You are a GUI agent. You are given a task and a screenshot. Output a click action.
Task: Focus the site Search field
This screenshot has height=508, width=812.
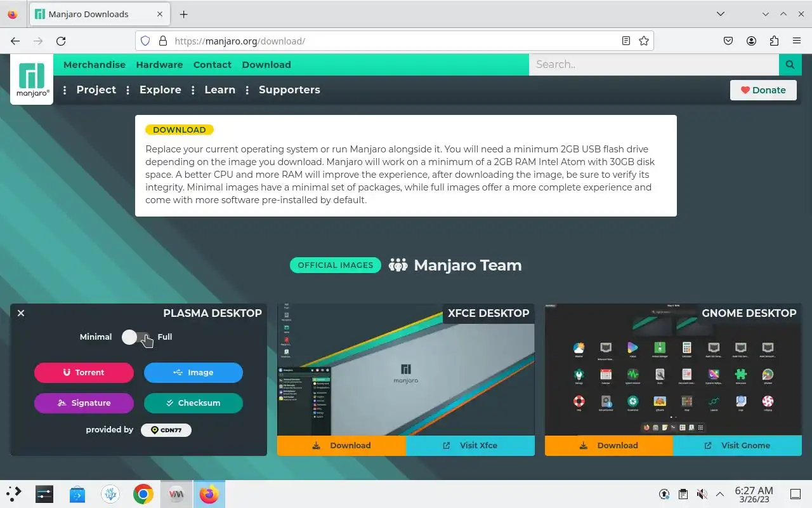(654, 64)
